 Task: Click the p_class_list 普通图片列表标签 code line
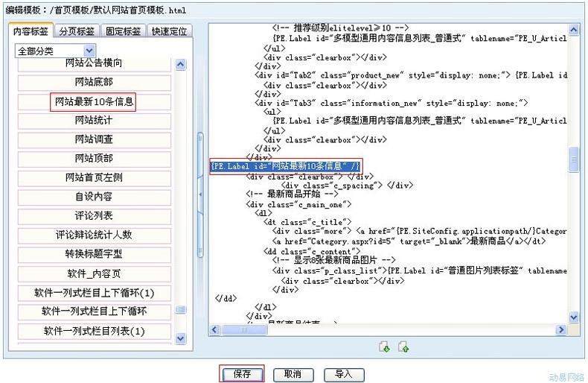click(420, 270)
